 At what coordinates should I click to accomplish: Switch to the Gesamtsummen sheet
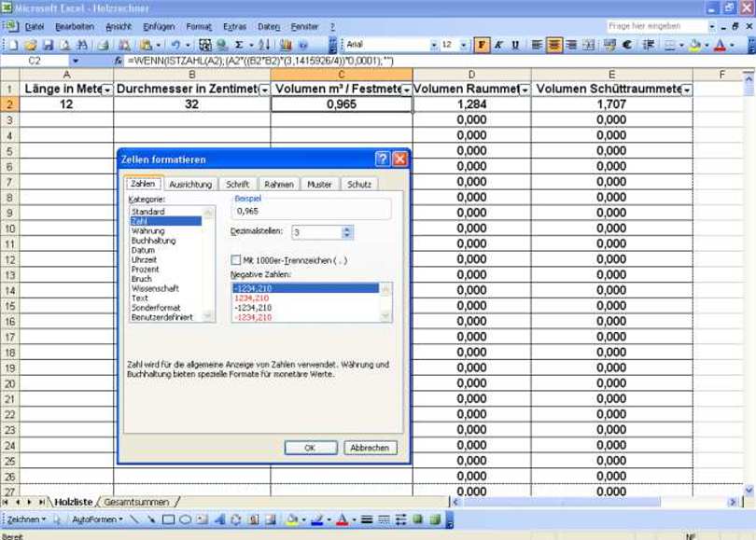[x=136, y=502]
